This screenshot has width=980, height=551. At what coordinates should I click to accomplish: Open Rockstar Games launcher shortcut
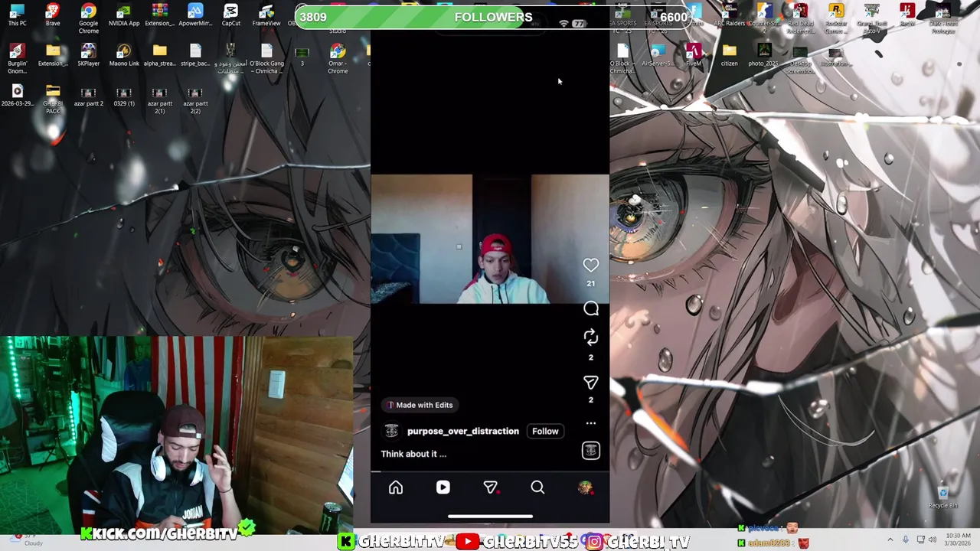tap(835, 18)
